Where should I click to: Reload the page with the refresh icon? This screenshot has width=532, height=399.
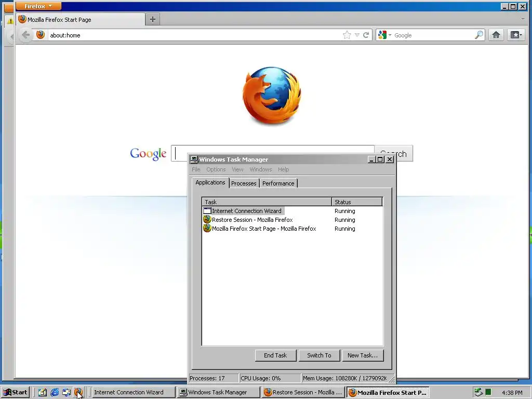(366, 35)
